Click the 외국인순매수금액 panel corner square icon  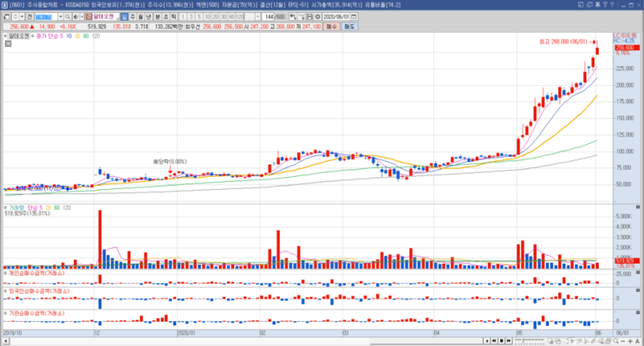[x=638, y=291]
